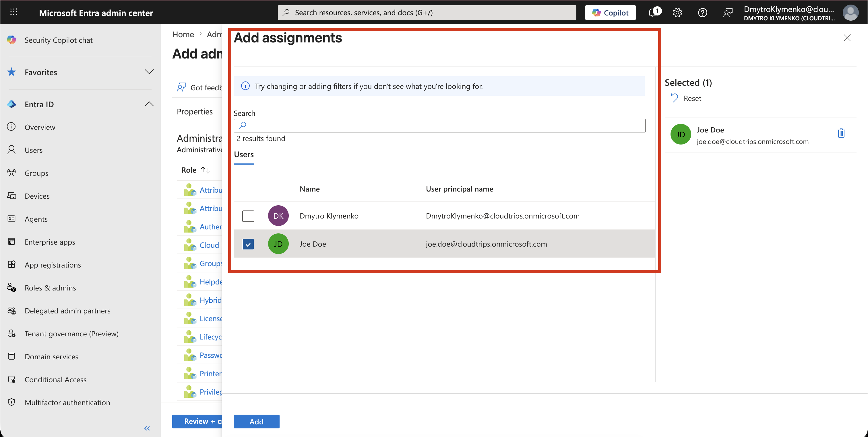Screen dimensions: 868x437
Task: Click the Reset undo arrow icon
Action: tap(674, 98)
